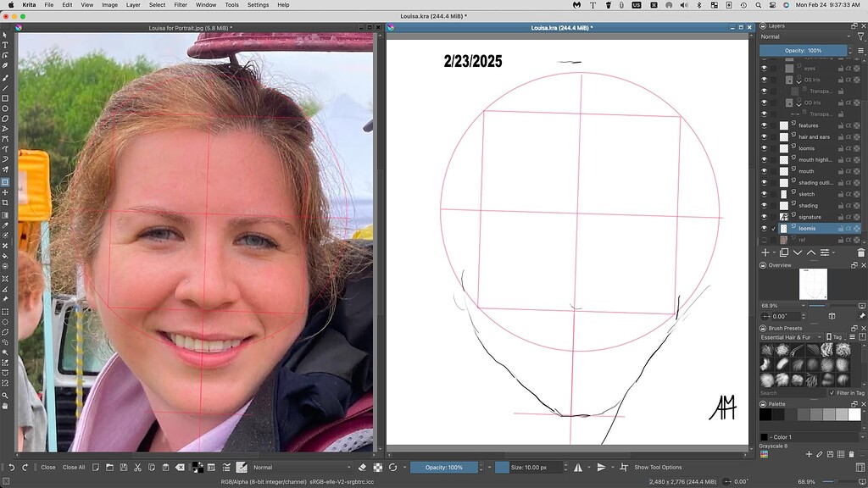Click the add new layer plus icon
This screenshot has height=488, width=868.
tap(765, 252)
